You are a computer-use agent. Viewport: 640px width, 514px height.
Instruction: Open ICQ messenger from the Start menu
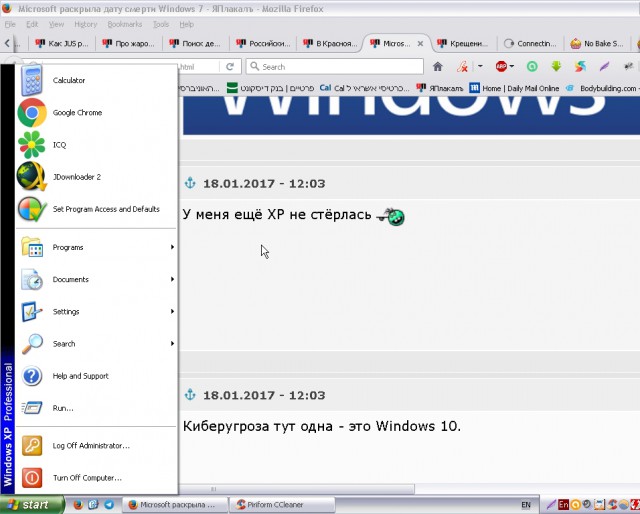[x=96, y=145]
